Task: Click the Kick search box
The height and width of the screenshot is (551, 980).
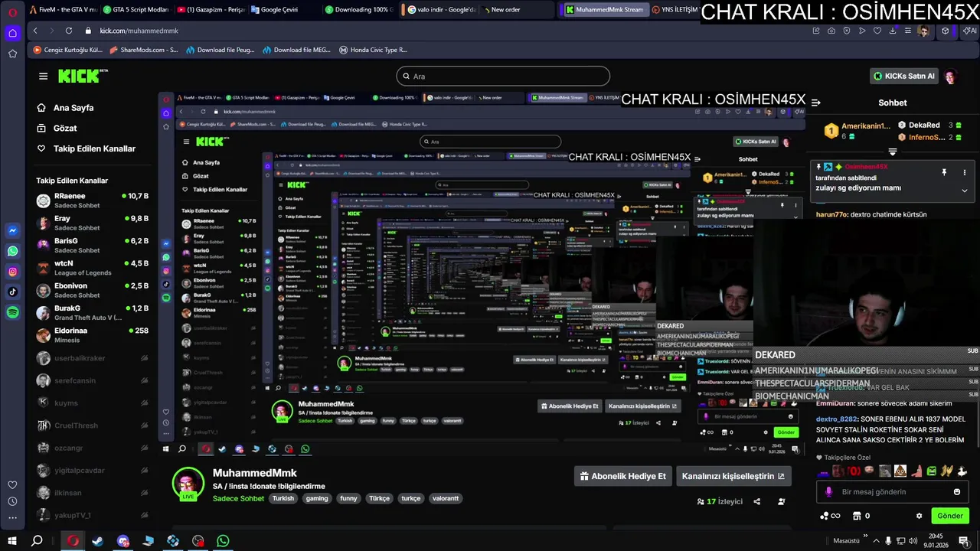Action: click(503, 77)
